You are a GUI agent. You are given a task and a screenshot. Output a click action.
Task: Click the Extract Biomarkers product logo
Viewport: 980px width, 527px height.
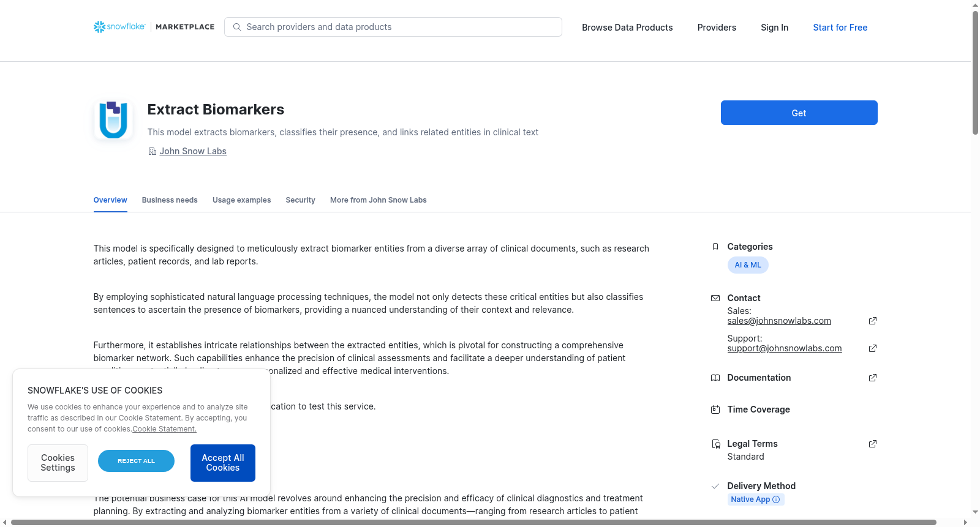[x=113, y=120]
